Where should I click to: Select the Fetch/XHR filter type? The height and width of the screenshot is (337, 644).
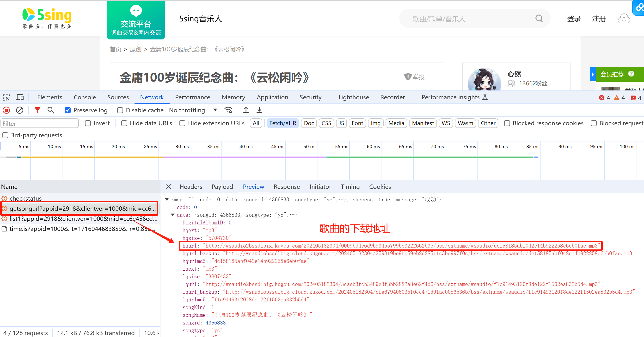pyautogui.click(x=283, y=123)
